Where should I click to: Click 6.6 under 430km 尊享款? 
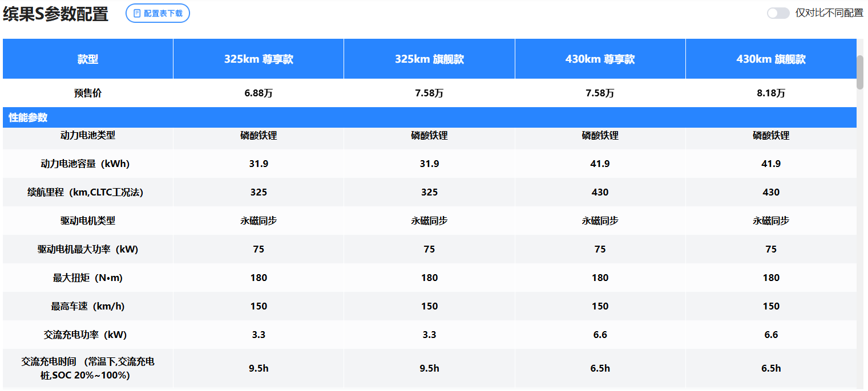600,335
